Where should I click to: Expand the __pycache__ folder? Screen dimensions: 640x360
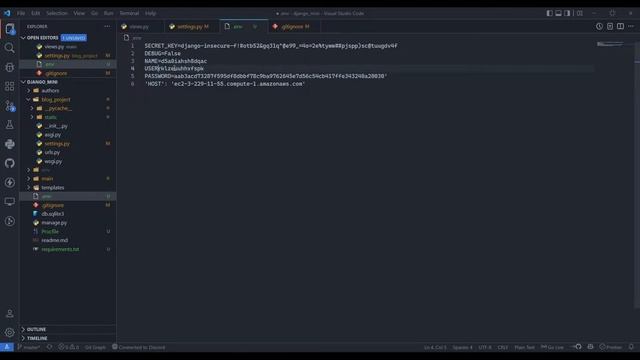click(32, 109)
